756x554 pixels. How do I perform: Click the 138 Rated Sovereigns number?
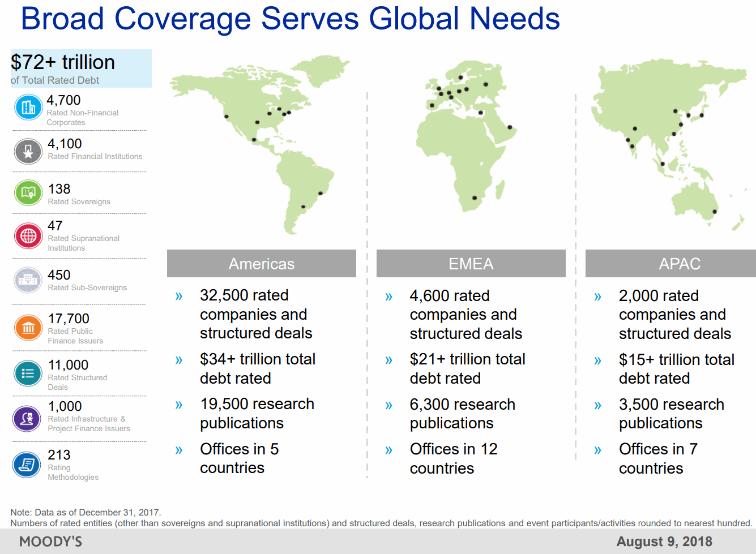(59, 189)
